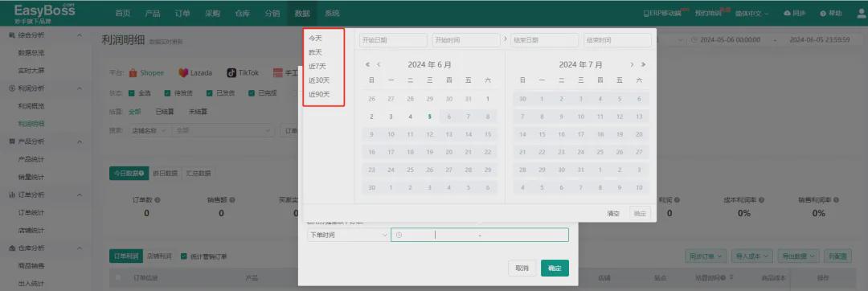
Task: Click the clock icon in dialog time field
Action: pyautogui.click(x=399, y=235)
